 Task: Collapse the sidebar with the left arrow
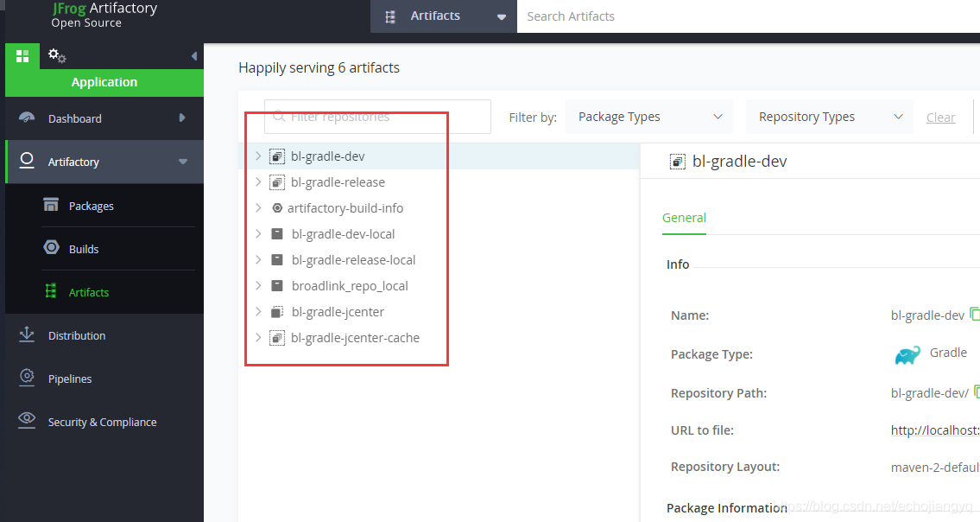[193, 56]
